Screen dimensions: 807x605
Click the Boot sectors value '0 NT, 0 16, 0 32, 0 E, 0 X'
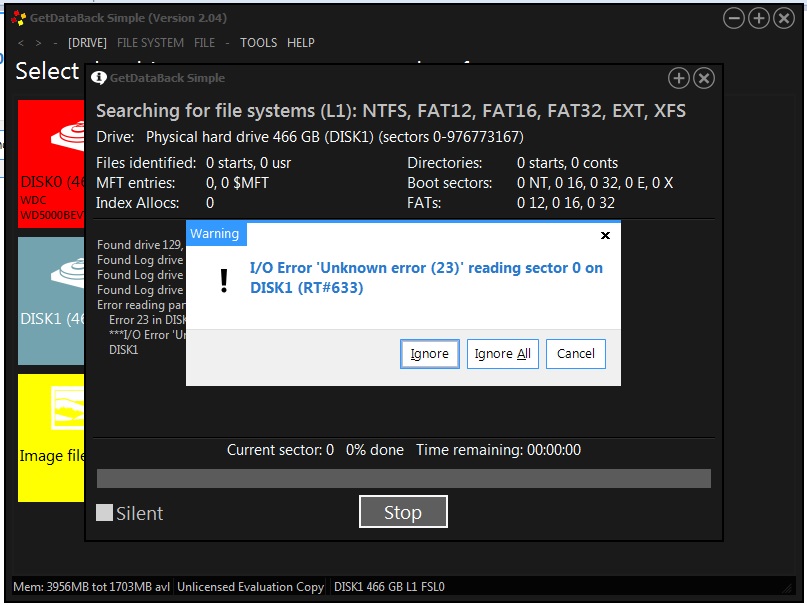595,183
